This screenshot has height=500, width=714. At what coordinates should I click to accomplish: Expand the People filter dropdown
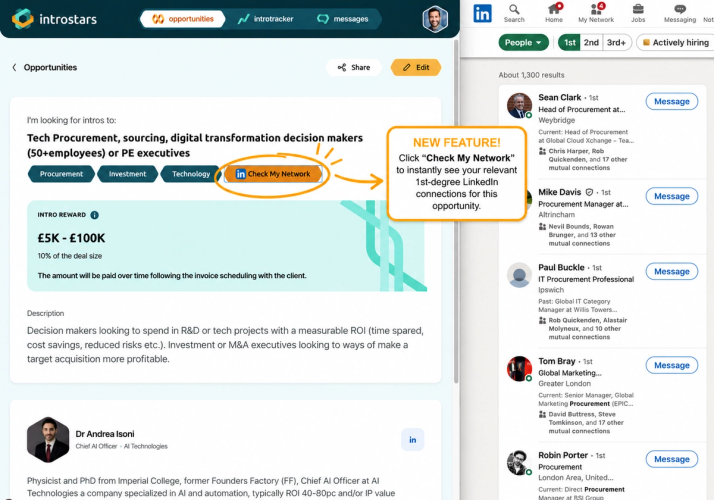(523, 42)
